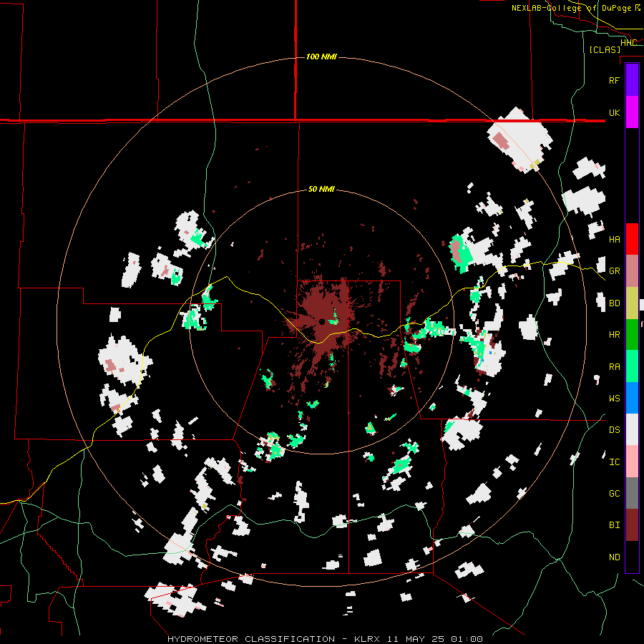Click the BI legend label
The height and width of the screenshot is (644, 644).
click(x=614, y=525)
